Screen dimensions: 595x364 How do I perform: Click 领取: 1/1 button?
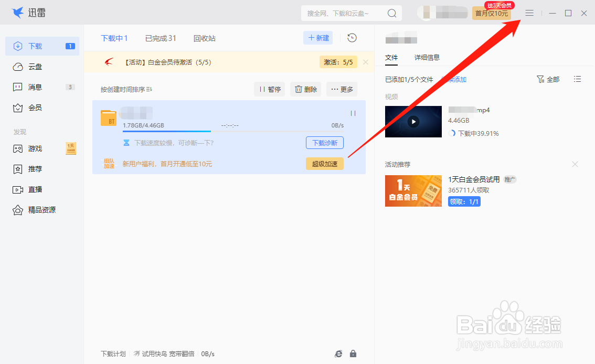point(464,202)
